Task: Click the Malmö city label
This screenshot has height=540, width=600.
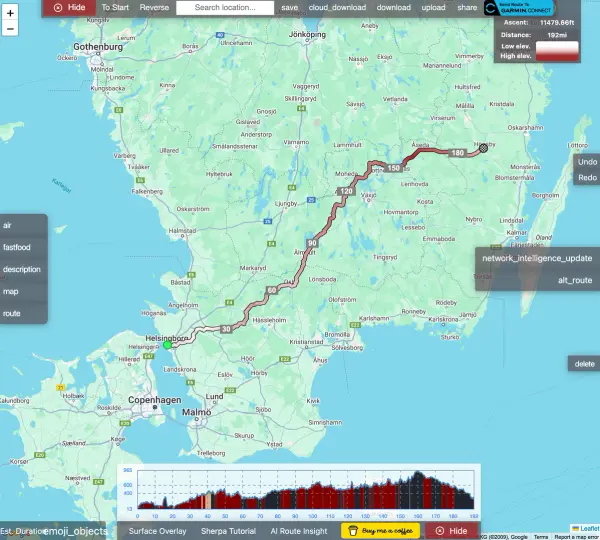Action: coord(196,412)
